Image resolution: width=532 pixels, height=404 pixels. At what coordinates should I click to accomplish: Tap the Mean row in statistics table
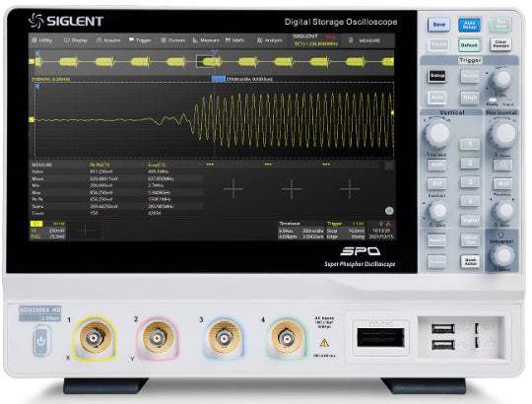pyautogui.click(x=117, y=178)
